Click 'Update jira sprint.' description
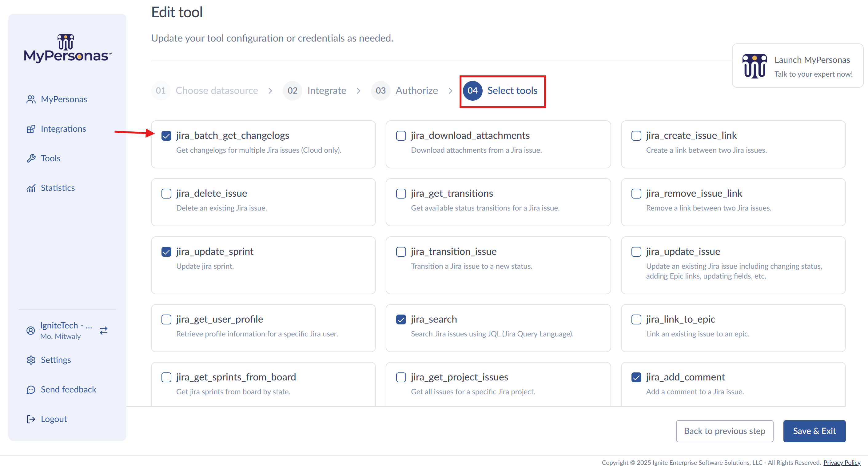The height and width of the screenshot is (466, 868). click(x=205, y=266)
